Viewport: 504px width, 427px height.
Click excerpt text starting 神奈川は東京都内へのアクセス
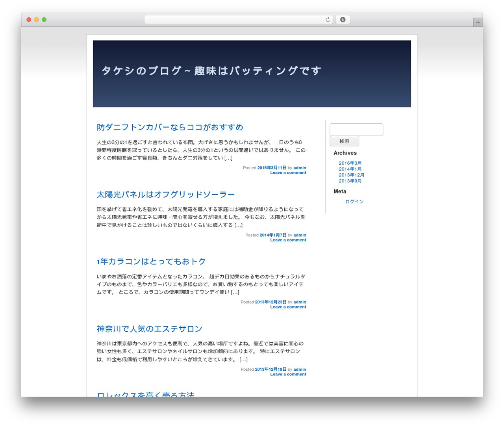coord(201,351)
